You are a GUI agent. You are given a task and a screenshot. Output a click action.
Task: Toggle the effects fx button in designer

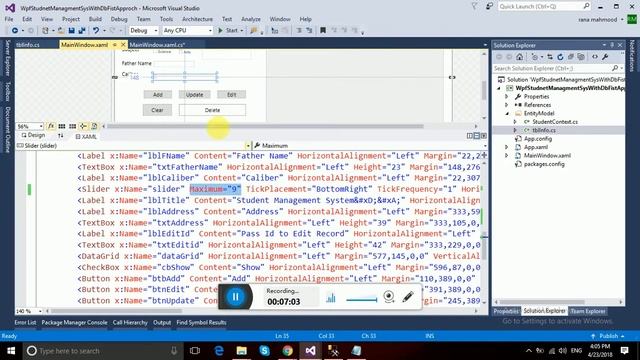51,126
